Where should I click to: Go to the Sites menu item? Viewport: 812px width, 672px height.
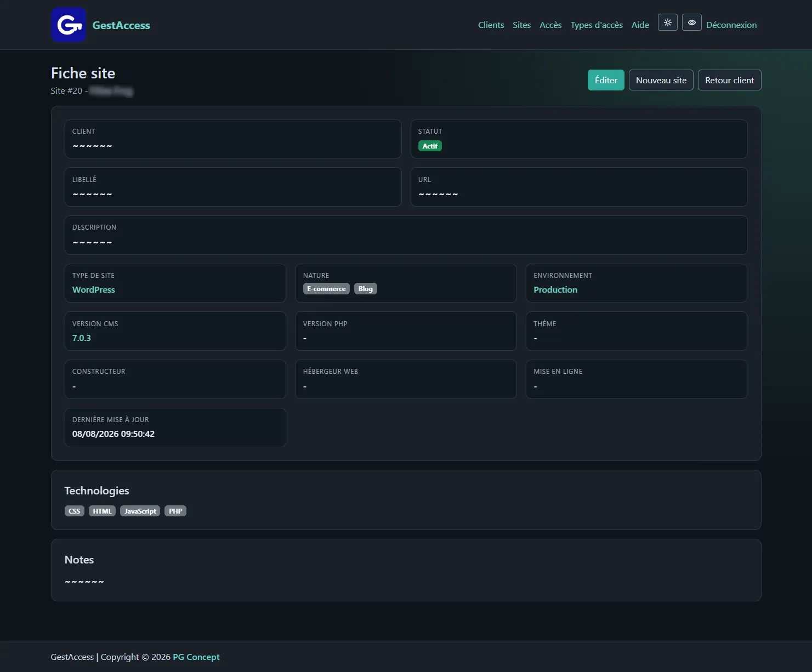tap(521, 25)
